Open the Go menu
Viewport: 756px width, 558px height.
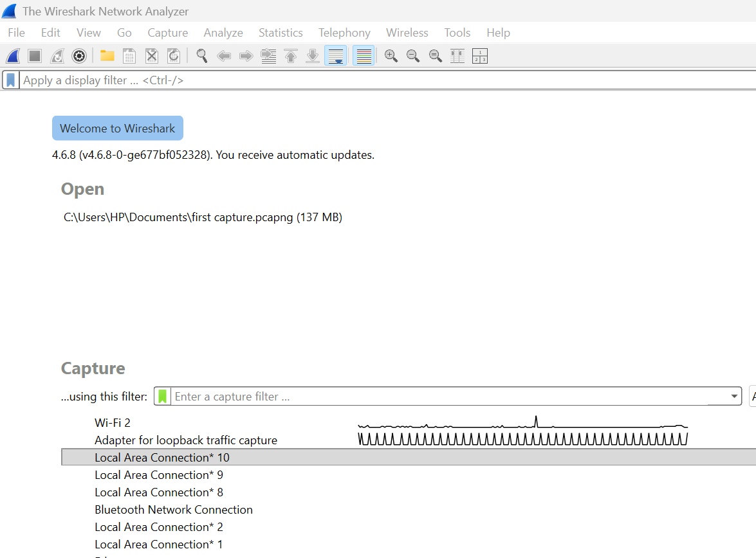(124, 33)
